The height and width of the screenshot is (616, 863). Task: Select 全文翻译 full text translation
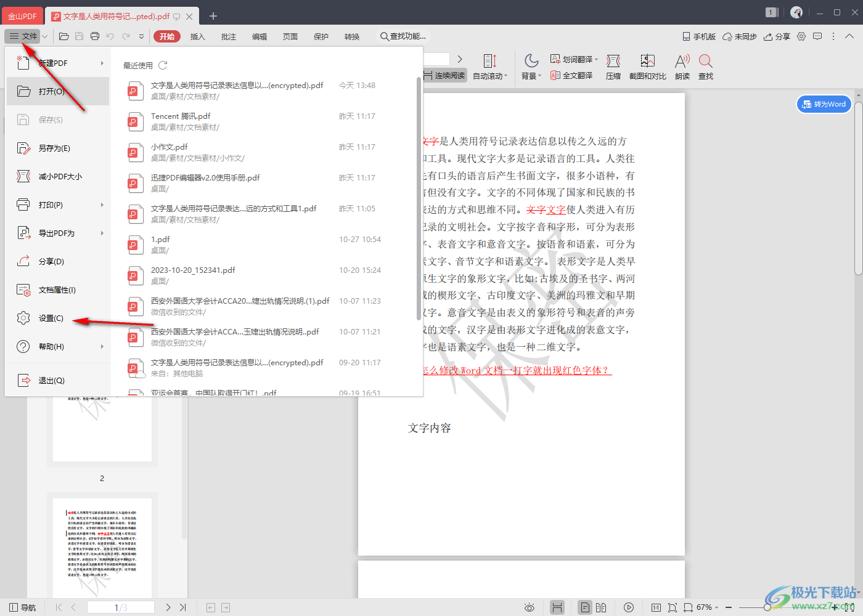coord(571,75)
